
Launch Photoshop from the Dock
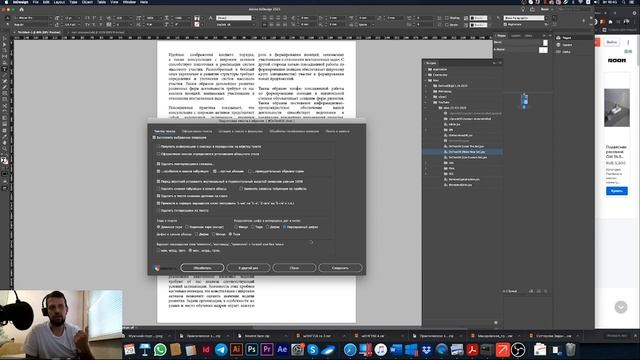pos(251,350)
